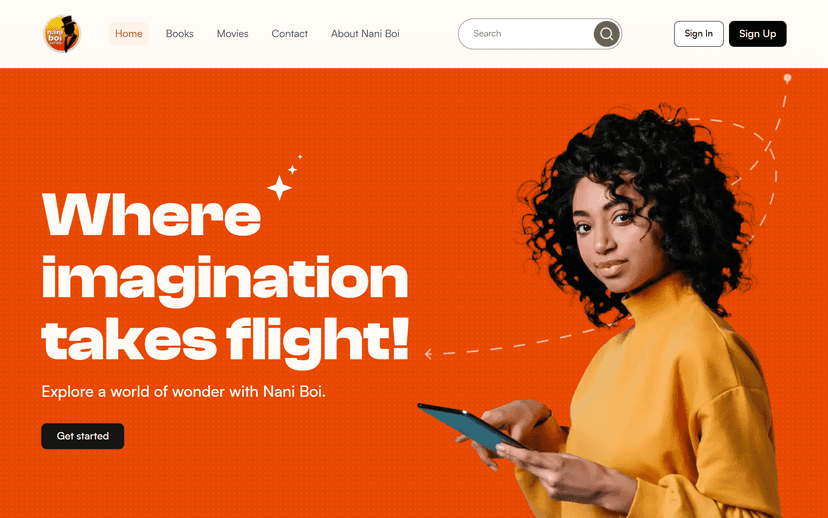Click the Get started button
The image size is (828, 518).
point(83,436)
